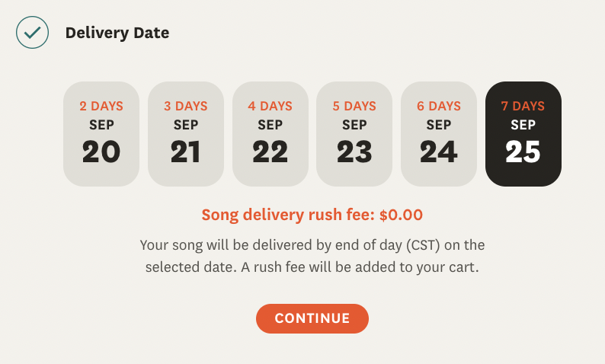Click the '7 DAYS' label on dark card
The image size is (605, 364).
523,106
